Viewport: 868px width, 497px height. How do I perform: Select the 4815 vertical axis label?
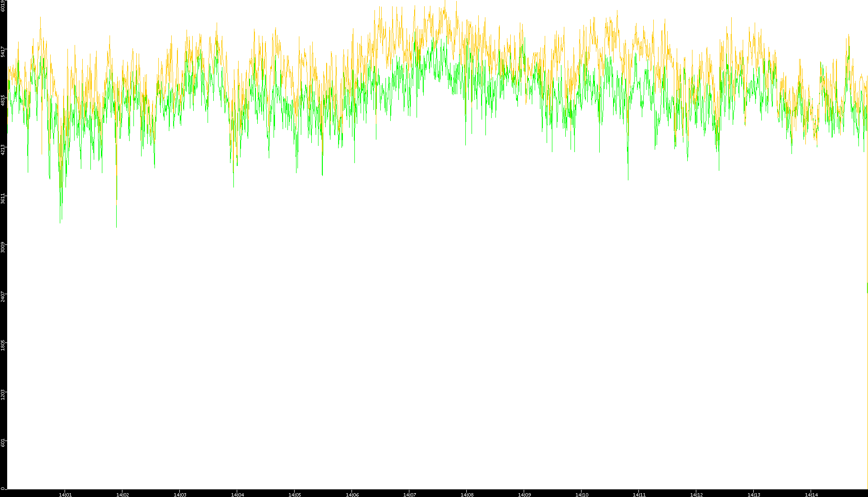coord(3,100)
